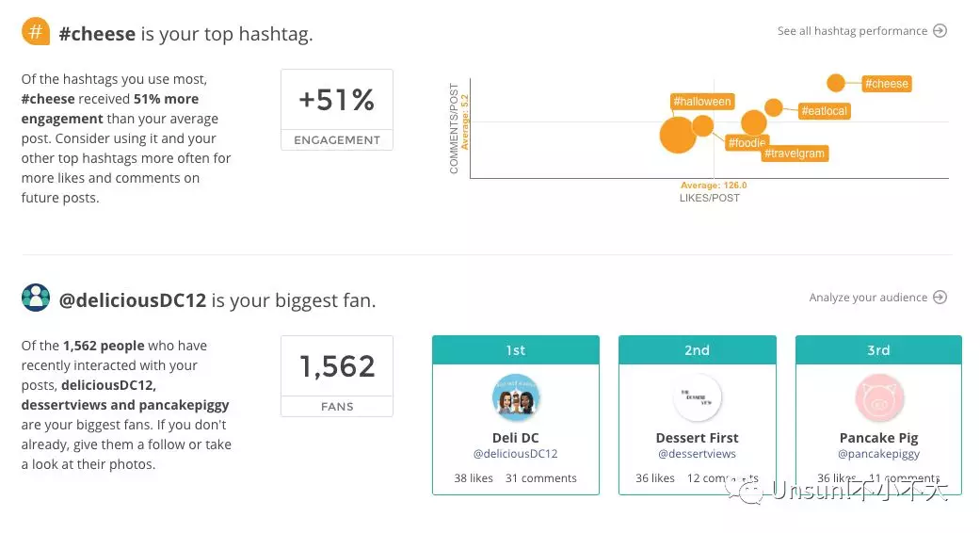The height and width of the screenshot is (533, 980).
Task: Select the #cheese chart label
Action: coord(886,84)
